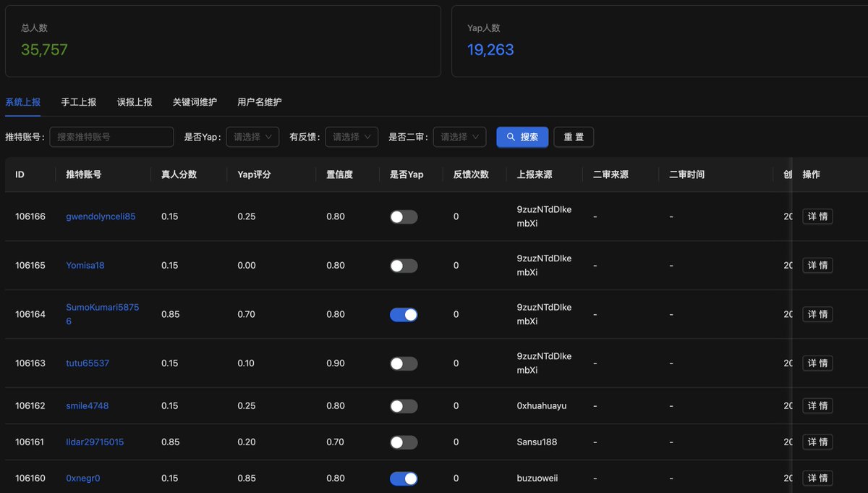The height and width of the screenshot is (493, 868).
Task: Open 详情 for row 106166
Action: (817, 216)
